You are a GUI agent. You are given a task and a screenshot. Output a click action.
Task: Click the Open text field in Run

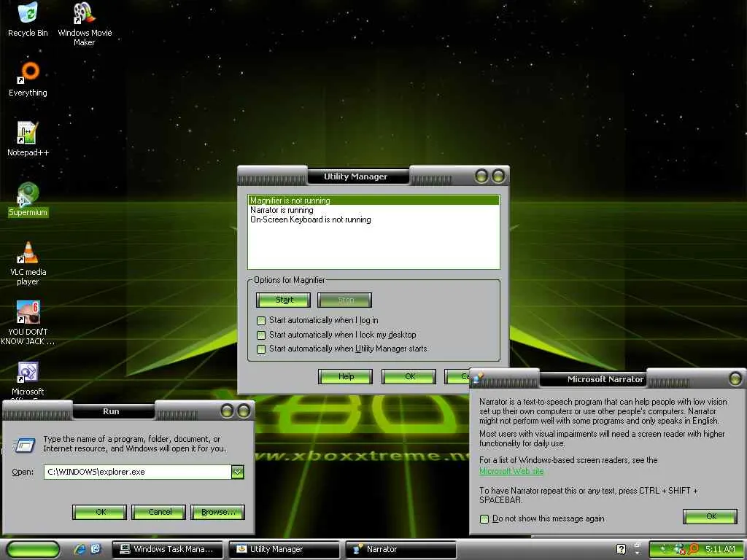click(x=138, y=472)
